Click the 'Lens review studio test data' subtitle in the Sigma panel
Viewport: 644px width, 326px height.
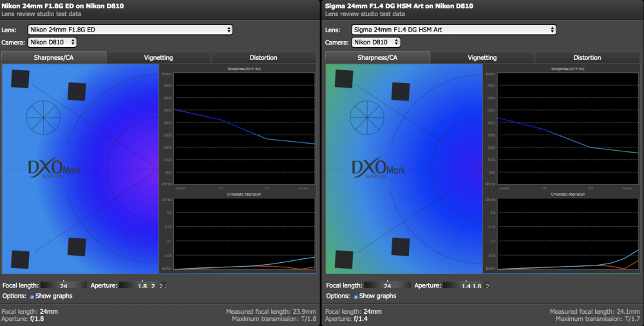365,14
